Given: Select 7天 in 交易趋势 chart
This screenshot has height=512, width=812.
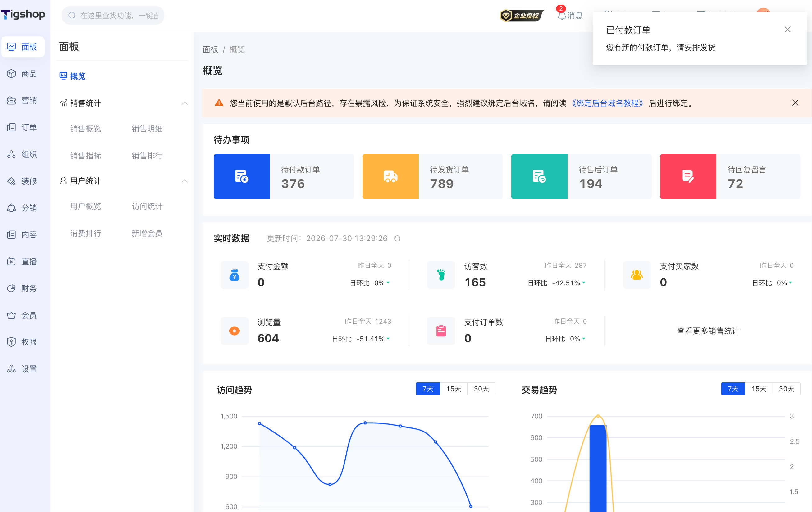Looking at the screenshot, I should [733, 389].
